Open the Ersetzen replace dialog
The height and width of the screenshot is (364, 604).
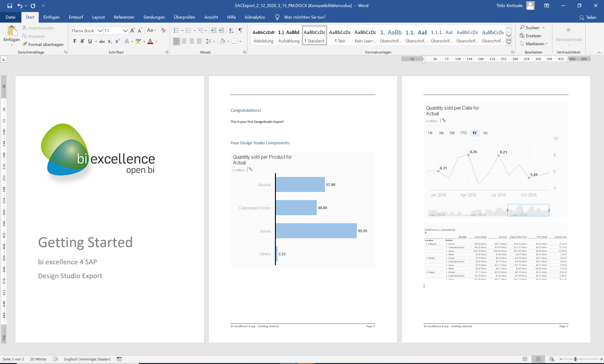point(530,36)
